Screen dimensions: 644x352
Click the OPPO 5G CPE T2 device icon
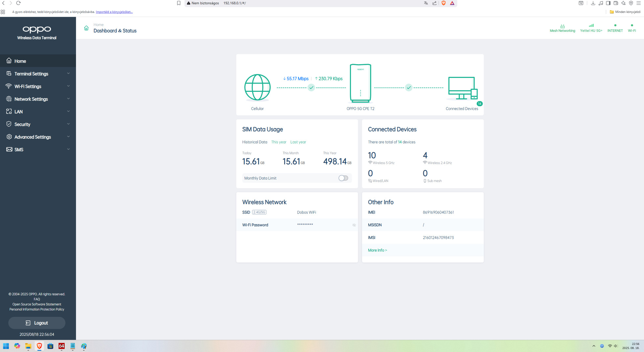[x=360, y=83]
